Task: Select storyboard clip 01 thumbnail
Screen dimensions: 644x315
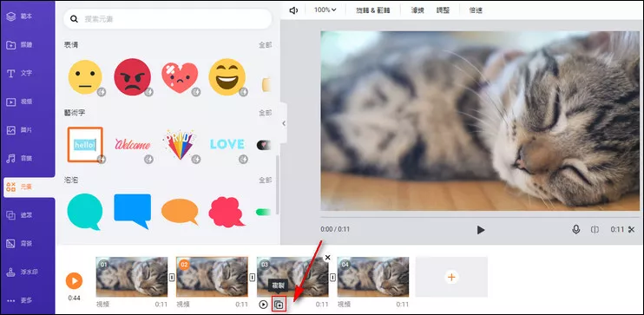Action: click(132, 277)
